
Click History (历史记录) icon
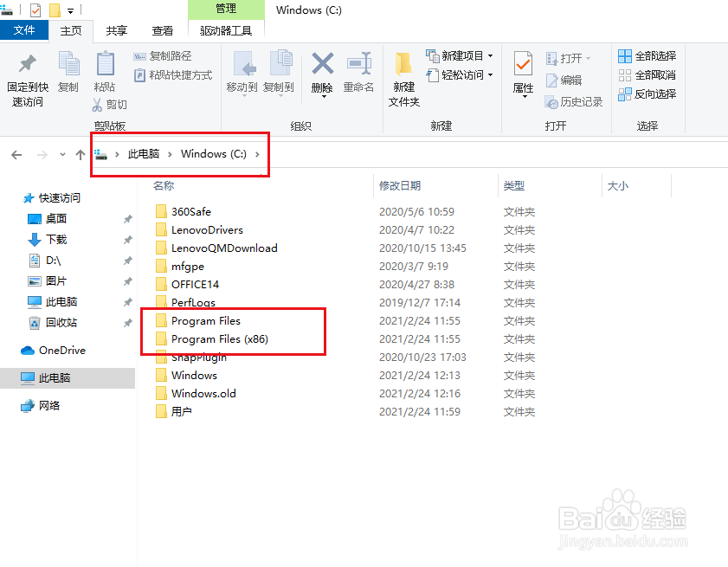[551, 102]
